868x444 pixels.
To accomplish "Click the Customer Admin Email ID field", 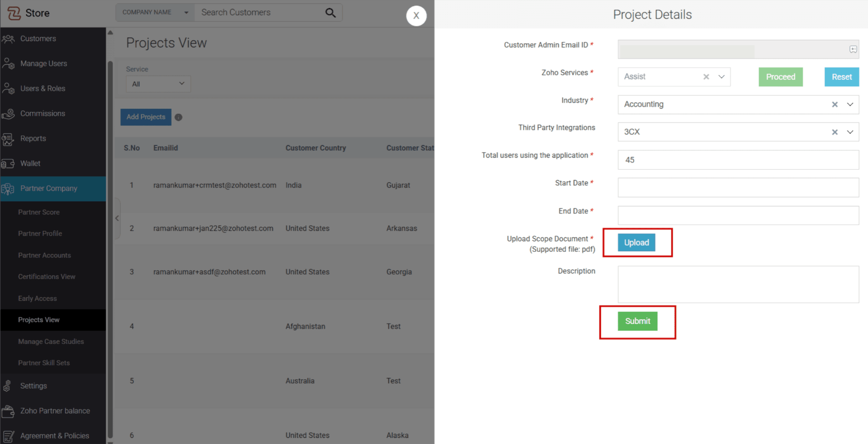I will 738,49.
